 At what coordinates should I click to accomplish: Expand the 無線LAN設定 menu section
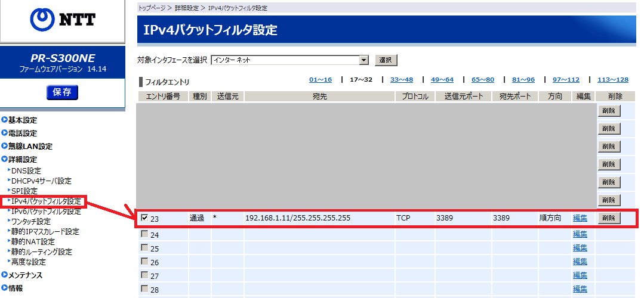coord(30,147)
